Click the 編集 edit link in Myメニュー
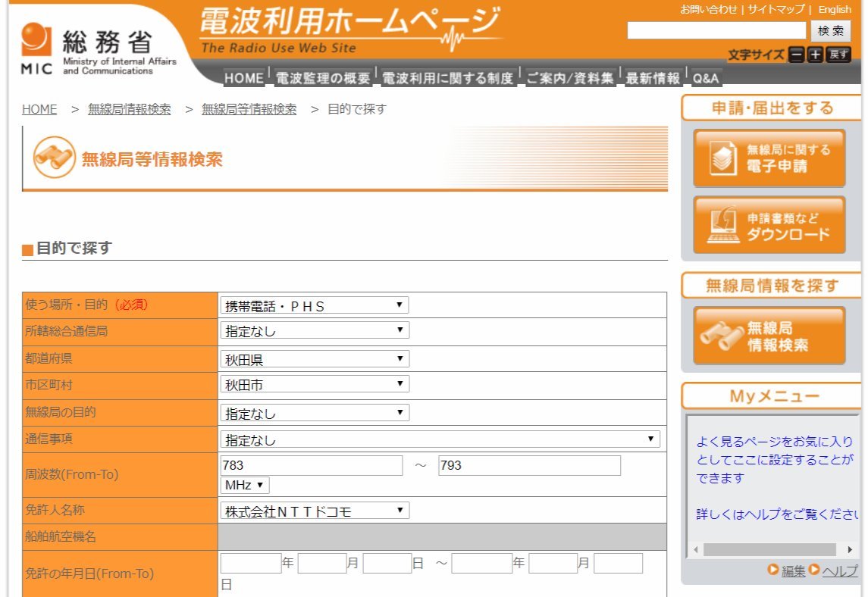Viewport: 868px width, 597px height. coord(793,571)
